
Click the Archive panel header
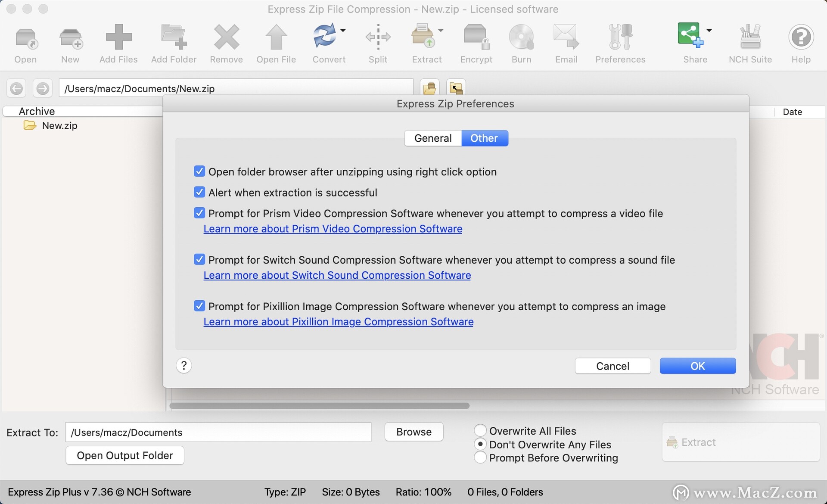click(x=83, y=111)
